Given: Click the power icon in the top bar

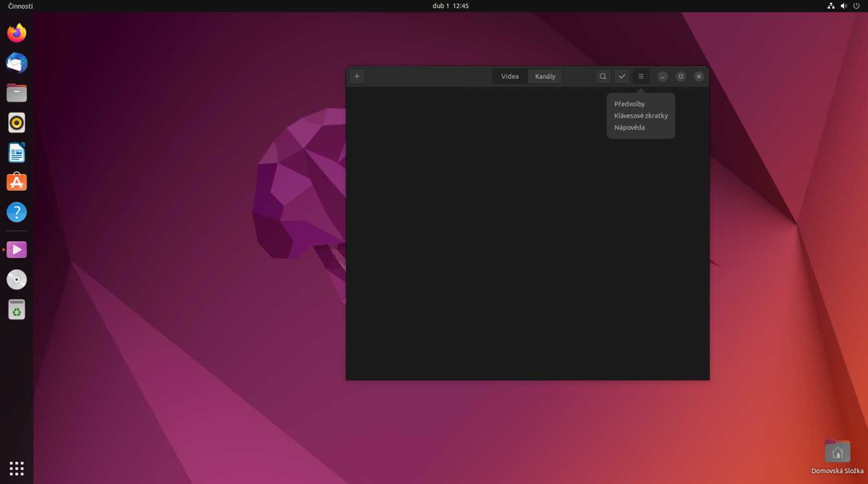Looking at the screenshot, I should coord(857,6).
